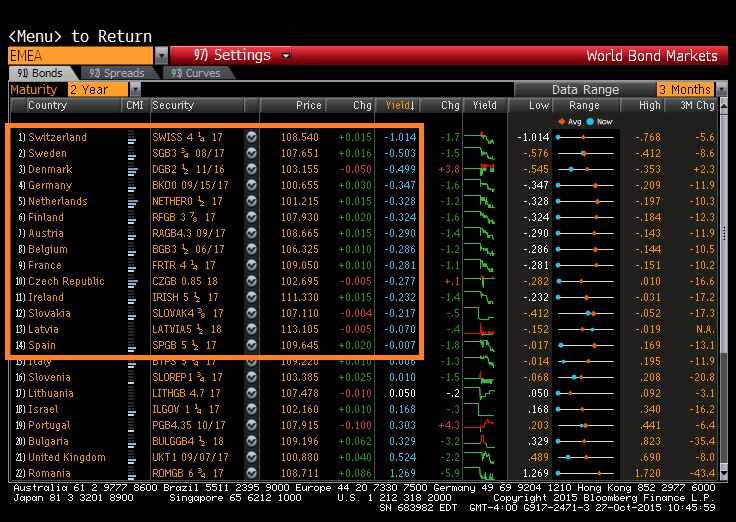Switch to the 93) Curves tab
This screenshot has height=522, width=736.
click(x=196, y=73)
